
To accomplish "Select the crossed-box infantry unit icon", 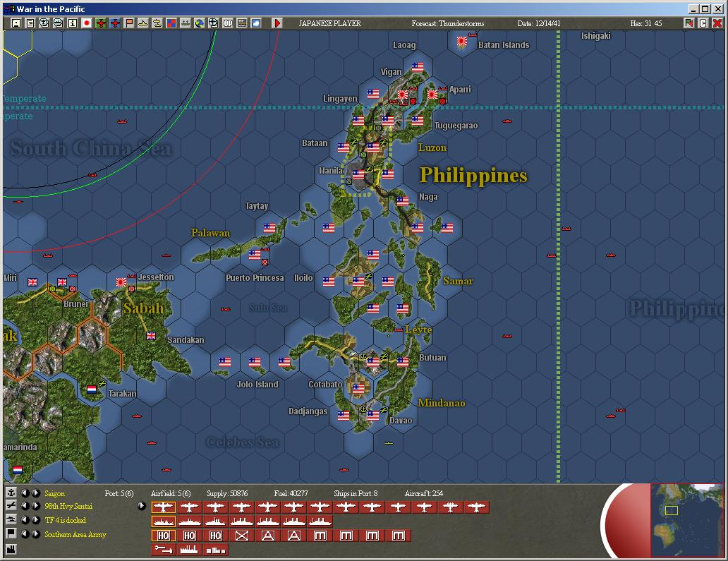I will coord(241,536).
